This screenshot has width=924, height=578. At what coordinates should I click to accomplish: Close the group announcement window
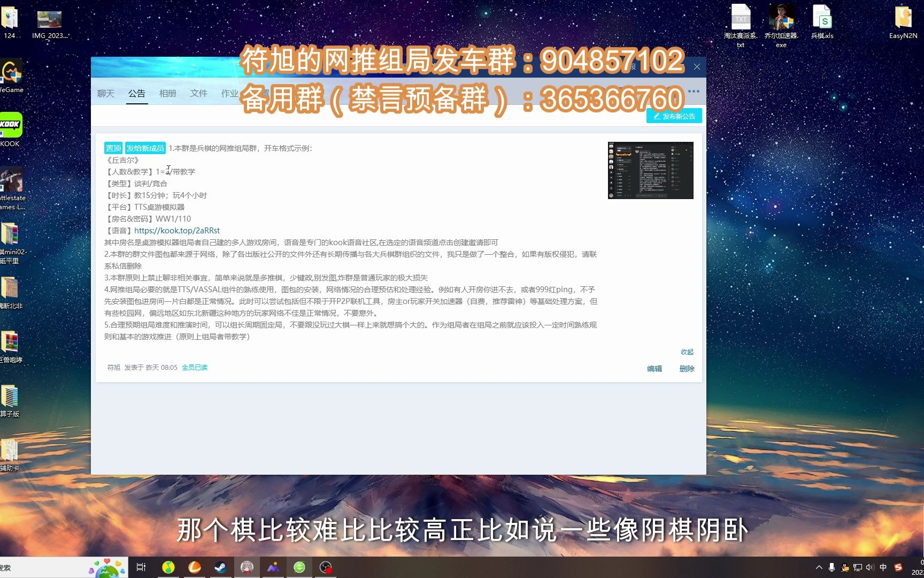point(697,67)
